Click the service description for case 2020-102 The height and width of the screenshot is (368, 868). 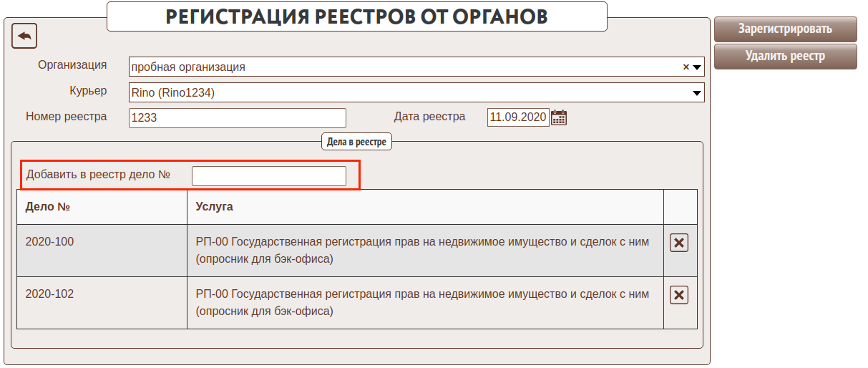pos(422,302)
